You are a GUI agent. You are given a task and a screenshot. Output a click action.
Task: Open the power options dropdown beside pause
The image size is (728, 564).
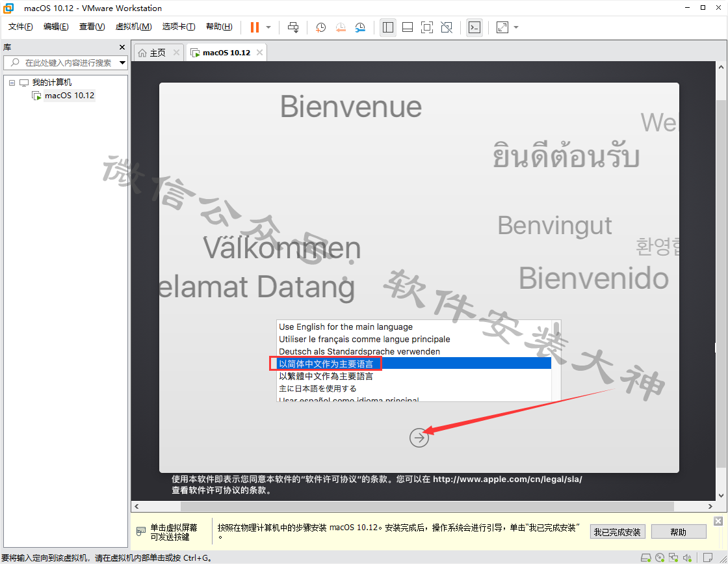[268, 27]
